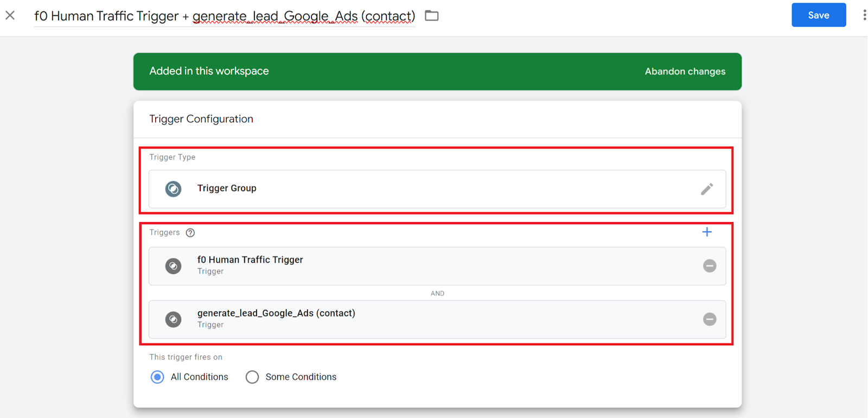Click Abandon changes in green banner

[685, 72]
